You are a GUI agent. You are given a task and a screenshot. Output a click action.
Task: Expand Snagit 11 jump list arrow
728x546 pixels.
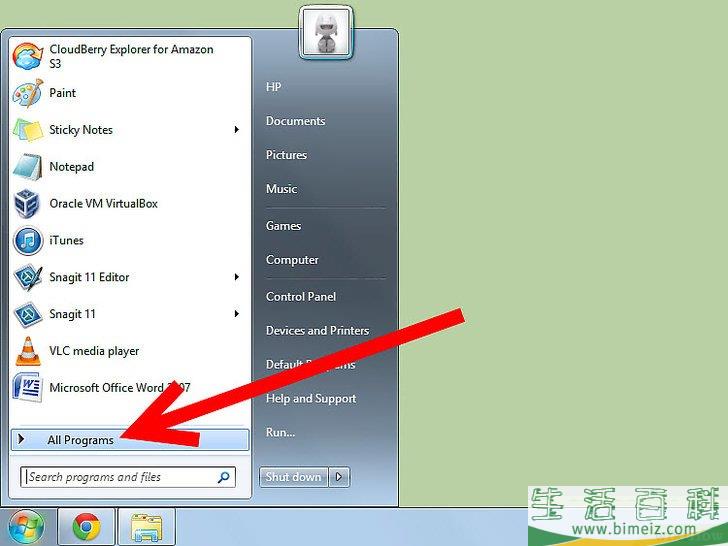[x=237, y=314]
